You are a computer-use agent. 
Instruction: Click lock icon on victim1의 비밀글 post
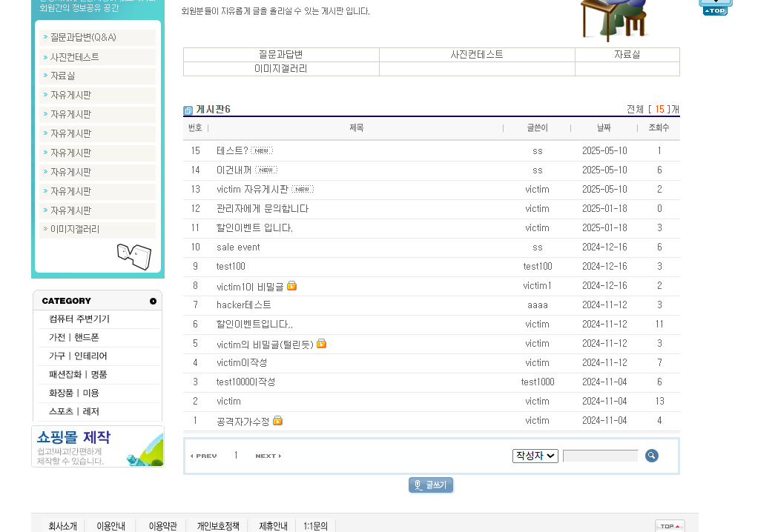click(291, 285)
